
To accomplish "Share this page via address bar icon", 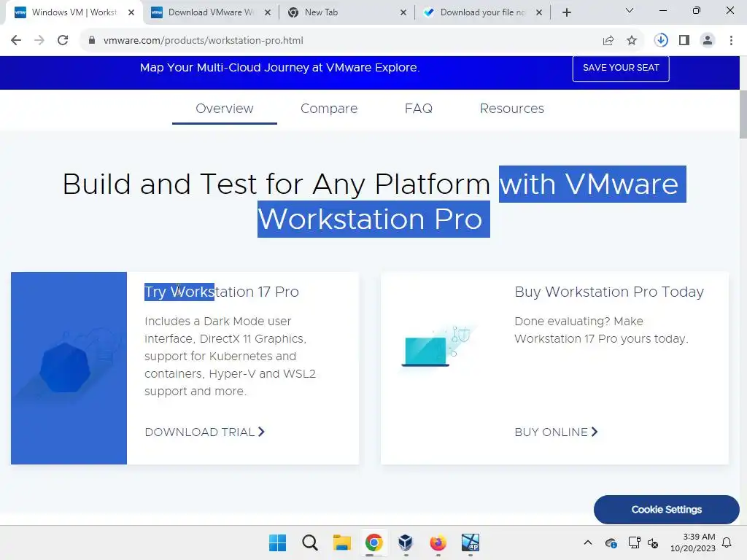I will coord(608,41).
